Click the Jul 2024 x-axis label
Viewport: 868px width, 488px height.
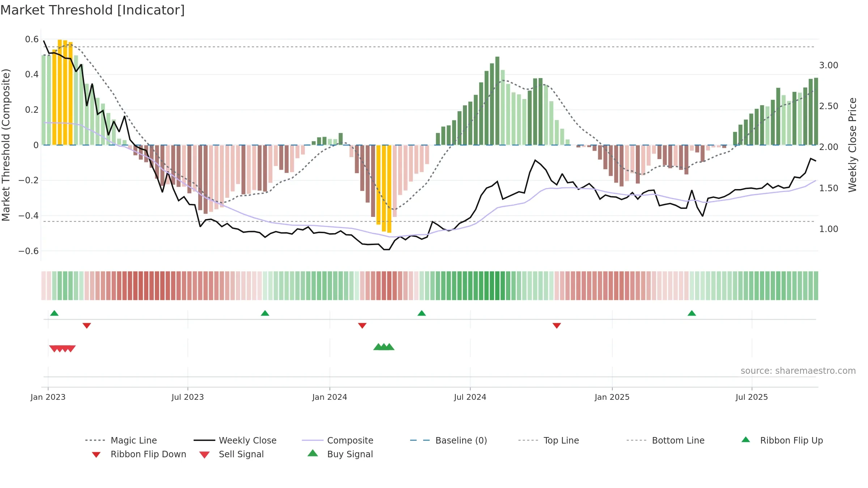(x=470, y=397)
